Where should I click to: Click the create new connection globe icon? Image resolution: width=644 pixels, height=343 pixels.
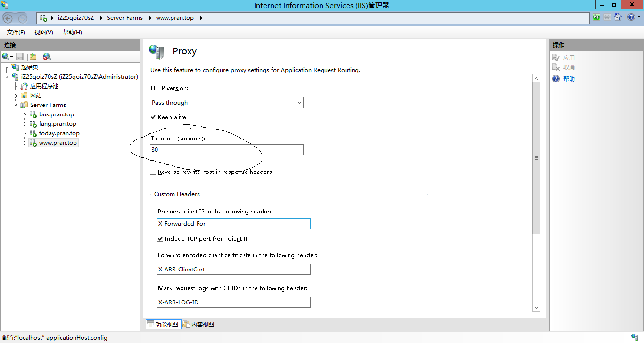(x=6, y=57)
